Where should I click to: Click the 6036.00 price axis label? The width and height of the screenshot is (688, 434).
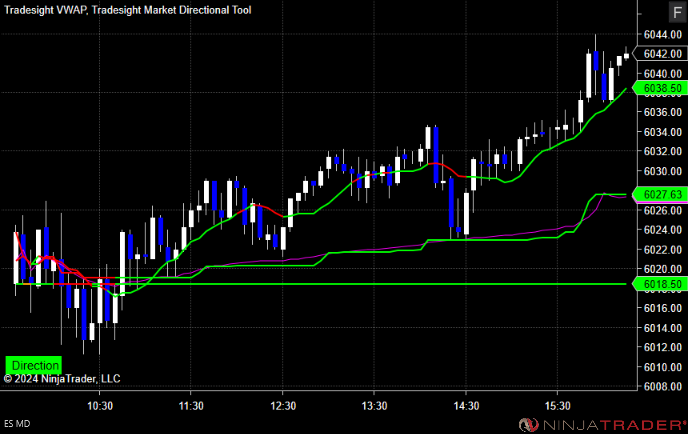pos(663,112)
